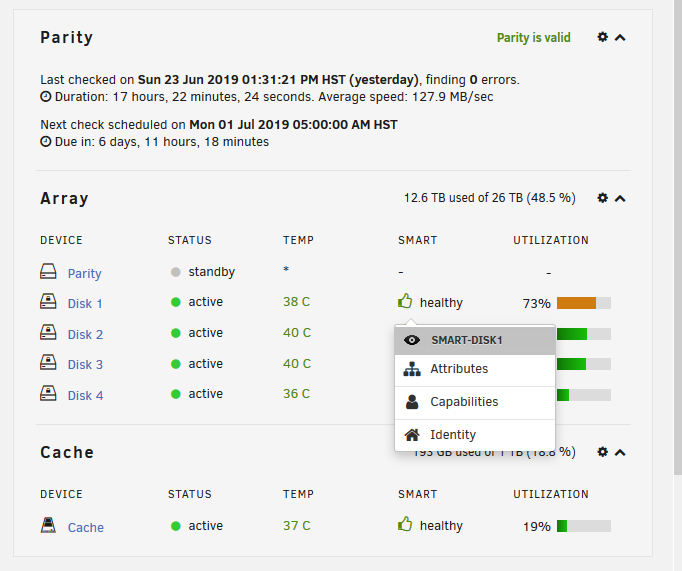Click the Disk 4 drive icon

point(48,393)
